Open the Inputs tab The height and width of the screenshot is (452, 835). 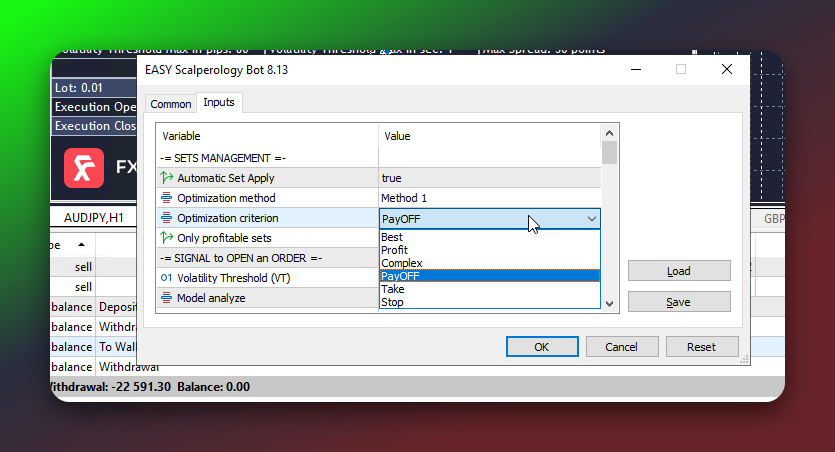click(x=219, y=102)
